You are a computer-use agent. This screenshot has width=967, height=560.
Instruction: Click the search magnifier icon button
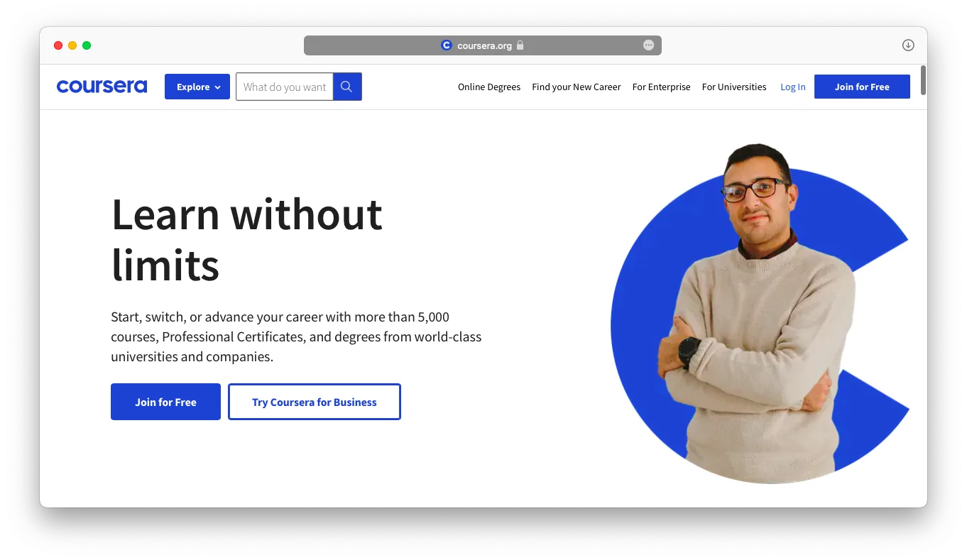(x=347, y=87)
